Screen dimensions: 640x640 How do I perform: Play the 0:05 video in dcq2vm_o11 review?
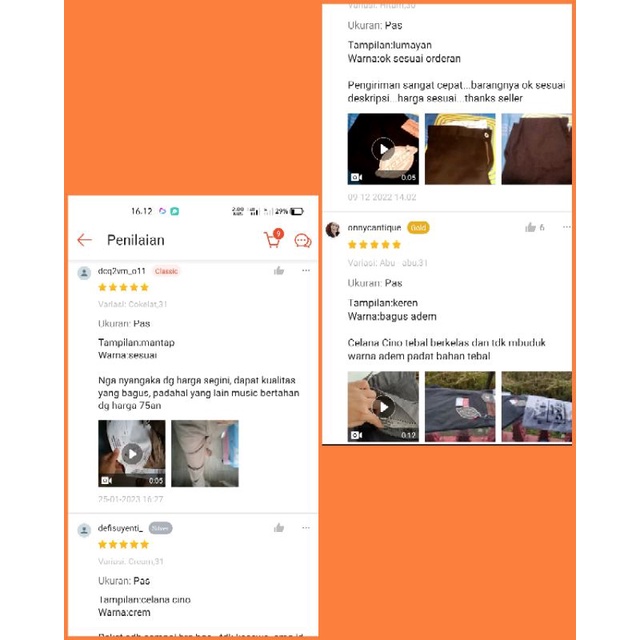coord(132,453)
